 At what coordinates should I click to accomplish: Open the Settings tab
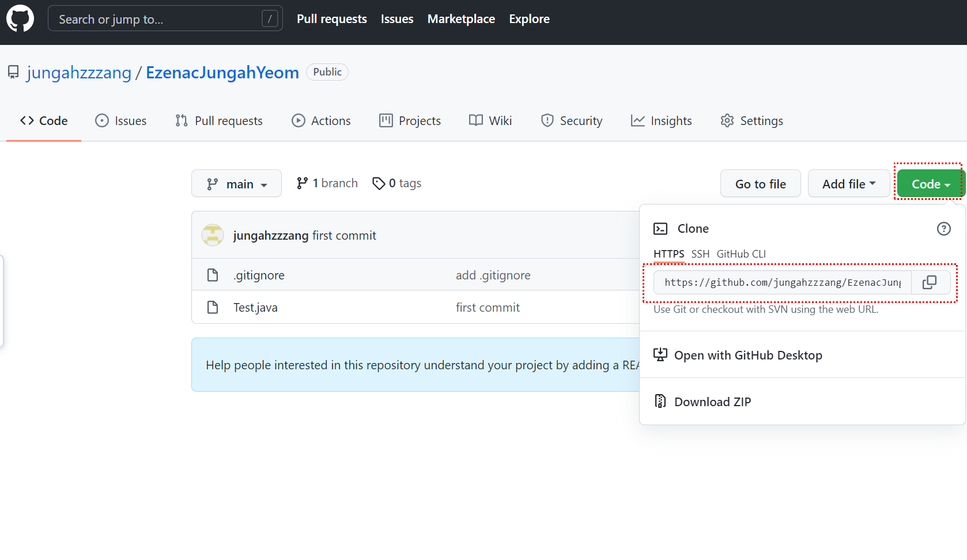(x=751, y=121)
